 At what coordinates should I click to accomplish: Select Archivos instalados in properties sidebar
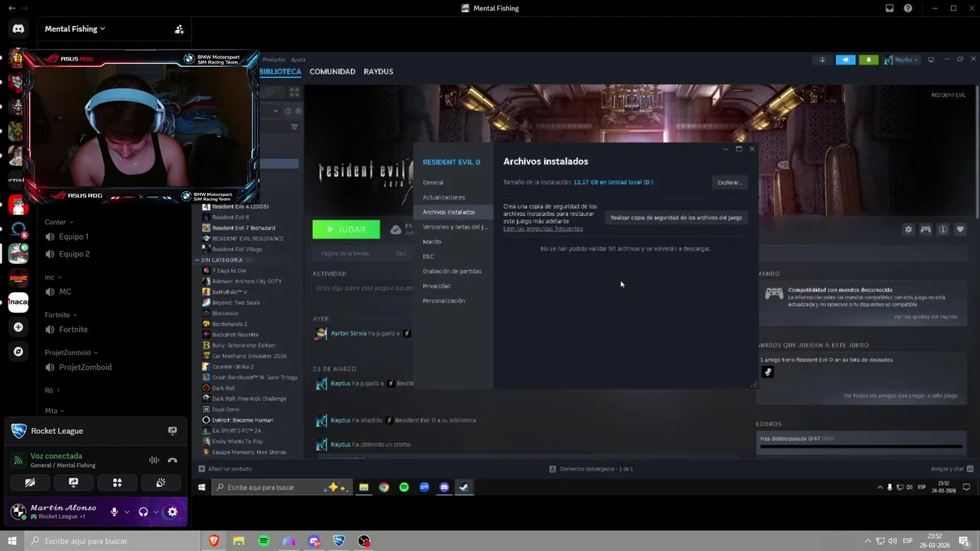pos(455,212)
